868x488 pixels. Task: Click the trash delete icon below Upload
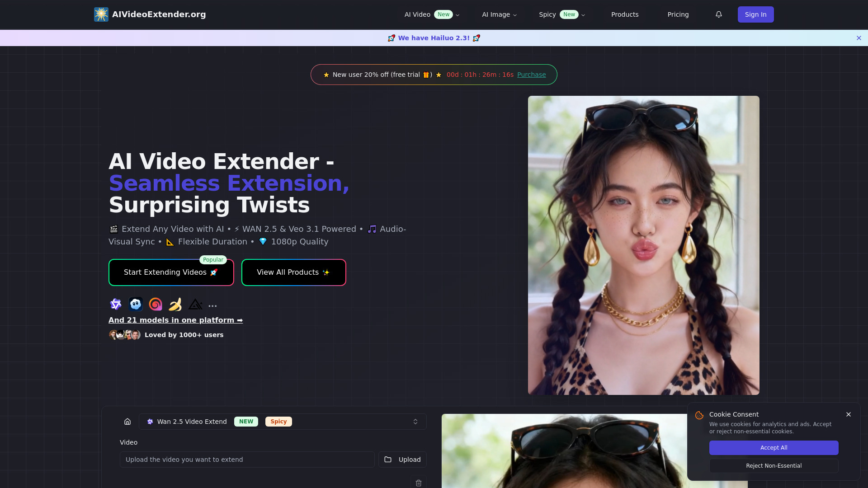click(x=419, y=483)
